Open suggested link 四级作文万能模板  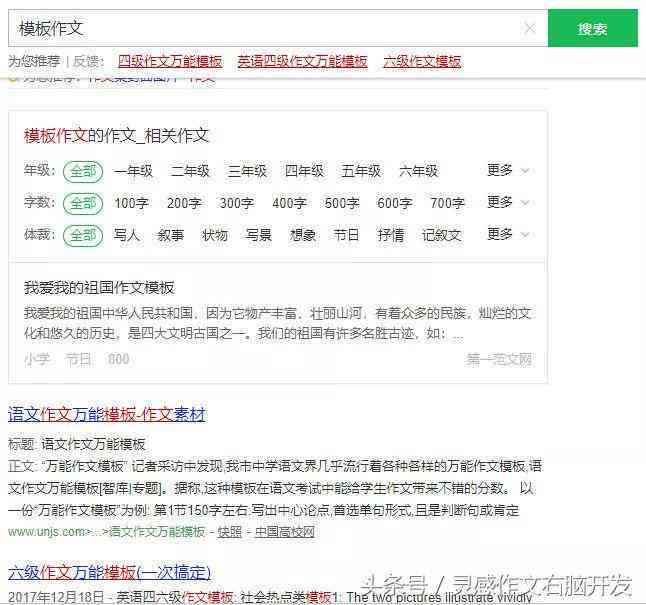coord(170,61)
